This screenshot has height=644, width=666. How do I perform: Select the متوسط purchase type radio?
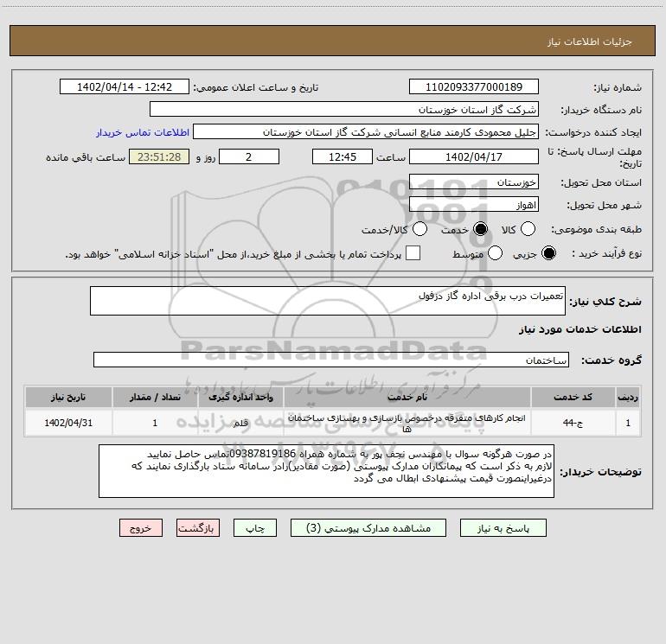click(x=495, y=253)
